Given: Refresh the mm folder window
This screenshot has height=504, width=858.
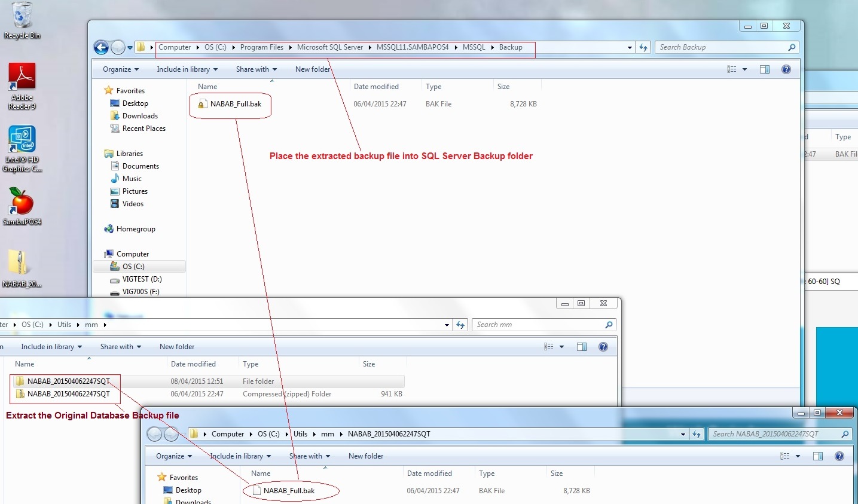Looking at the screenshot, I should tap(460, 325).
